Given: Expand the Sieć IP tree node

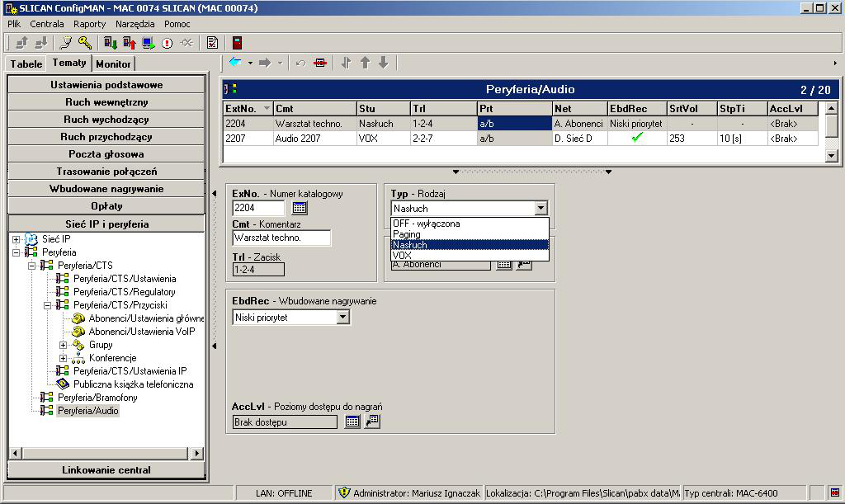Looking at the screenshot, I should point(17,239).
